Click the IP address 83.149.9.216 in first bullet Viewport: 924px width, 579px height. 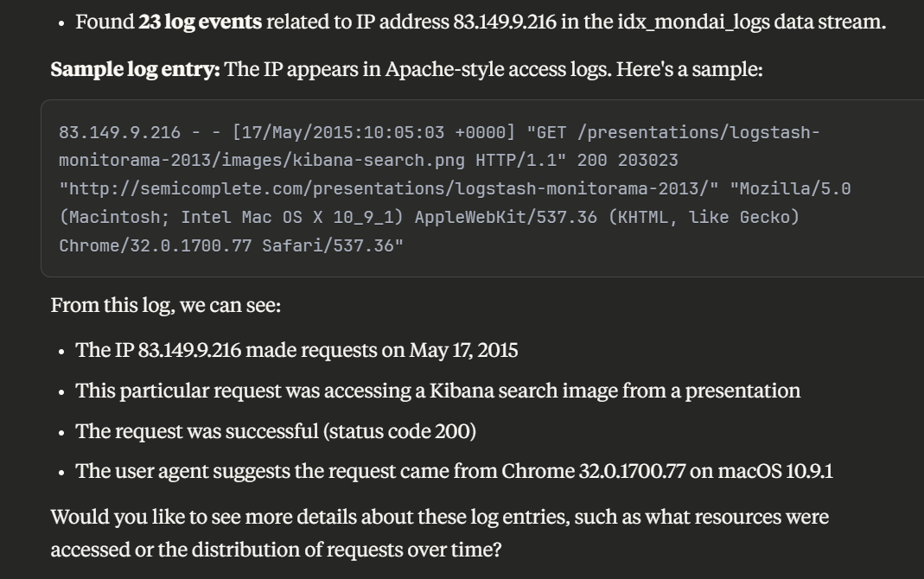[505, 22]
